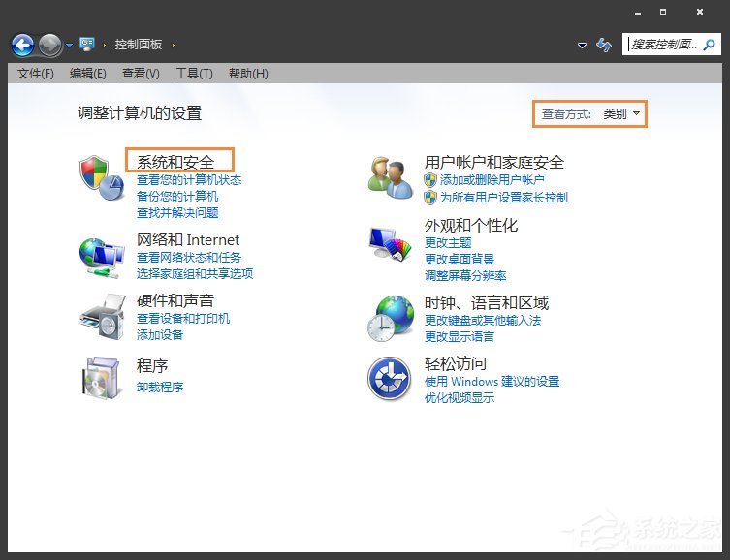The width and height of the screenshot is (730, 560).
Task: Open the 查看(V) menu
Action: pos(141,74)
